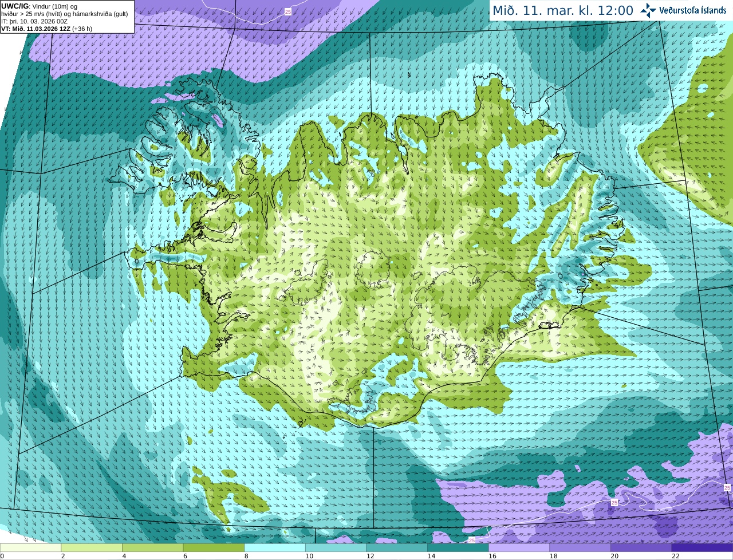Click the legend value '8'
This screenshot has height=560, width=733.
(246, 556)
